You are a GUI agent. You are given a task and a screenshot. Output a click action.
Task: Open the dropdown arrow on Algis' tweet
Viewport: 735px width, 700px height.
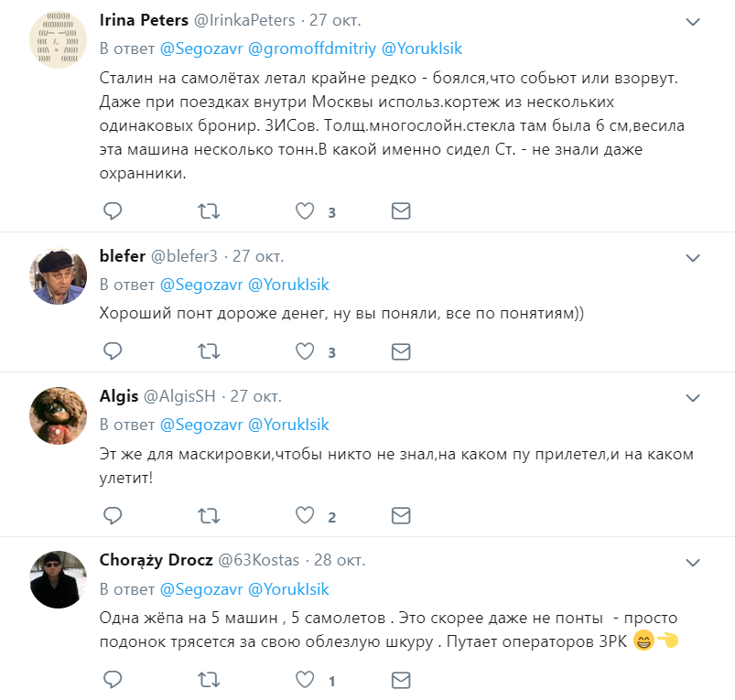coord(694,398)
